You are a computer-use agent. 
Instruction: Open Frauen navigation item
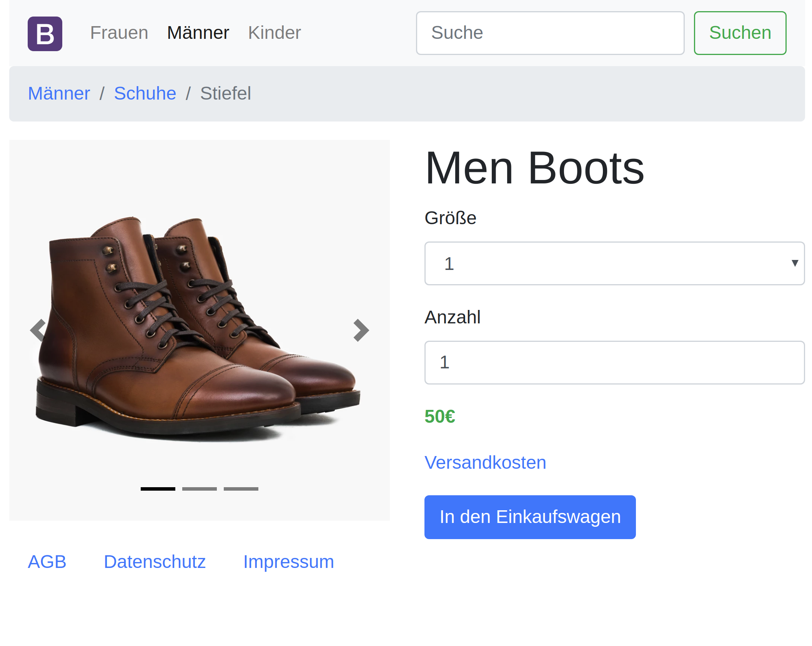pos(119,33)
